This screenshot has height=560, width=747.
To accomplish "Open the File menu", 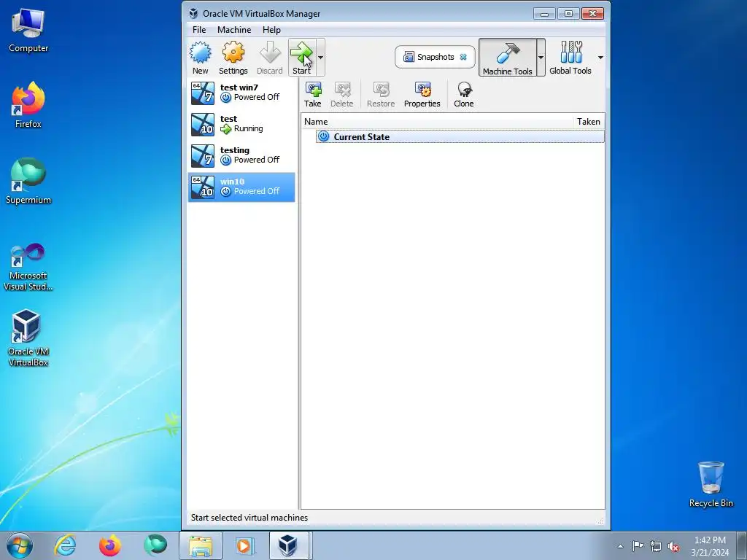I will 199,29.
